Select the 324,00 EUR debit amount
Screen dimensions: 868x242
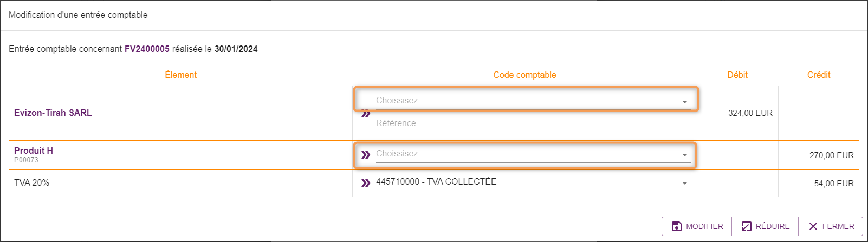click(x=750, y=113)
